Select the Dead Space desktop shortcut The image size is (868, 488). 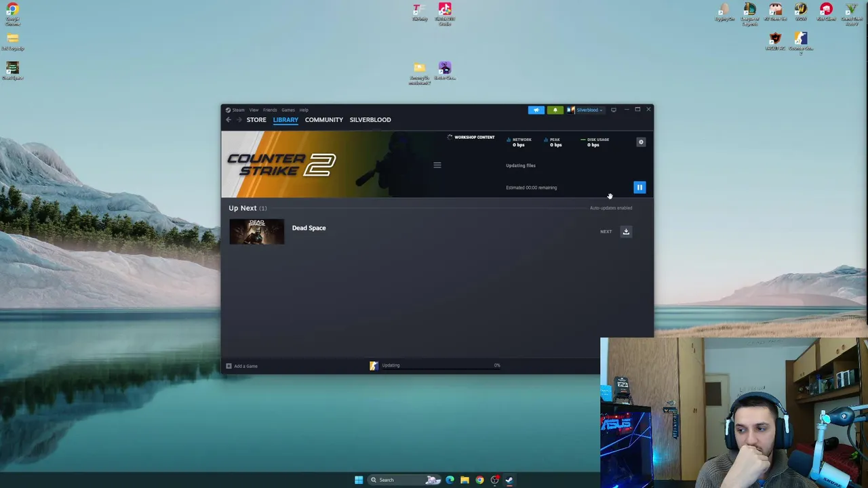click(12, 71)
